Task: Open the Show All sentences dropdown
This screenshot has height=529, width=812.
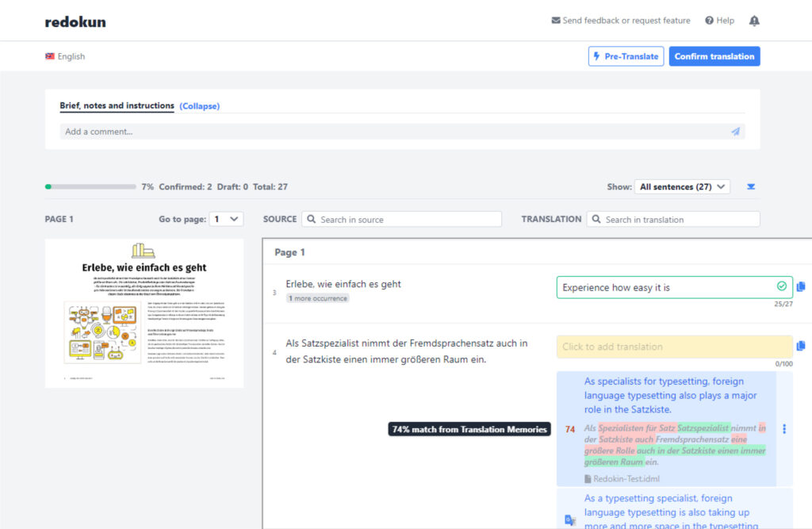Action: pos(681,187)
